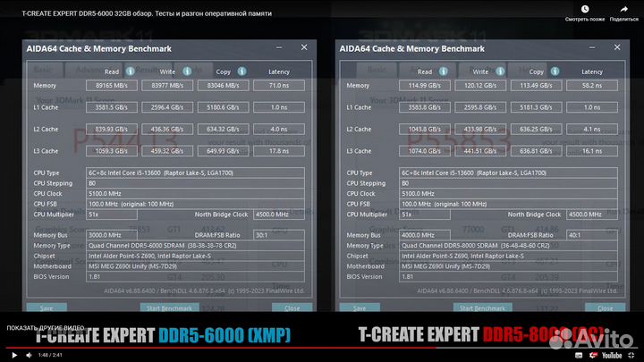Click the 30:1 DRAM:FSB Ratio field
The height and width of the screenshot is (362, 644).
click(x=279, y=235)
